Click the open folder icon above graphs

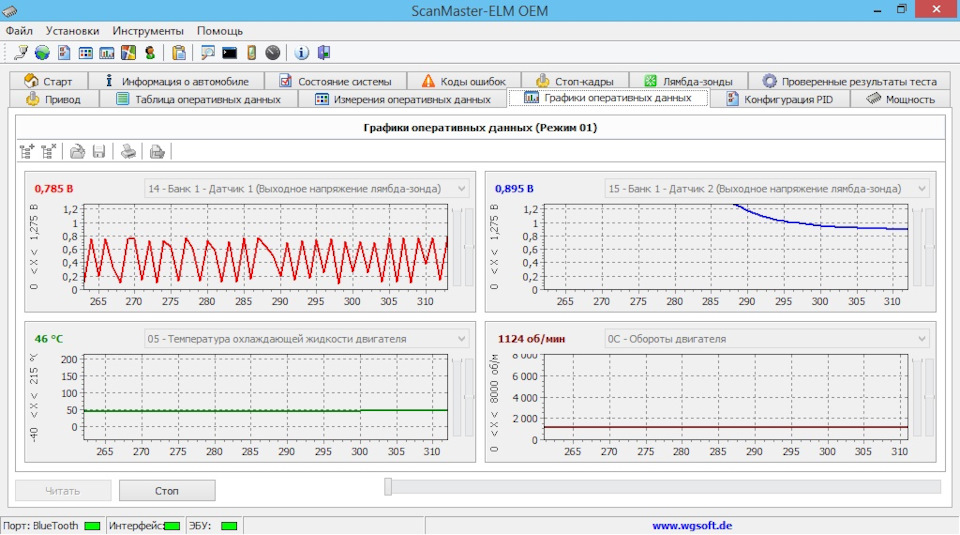click(x=77, y=151)
